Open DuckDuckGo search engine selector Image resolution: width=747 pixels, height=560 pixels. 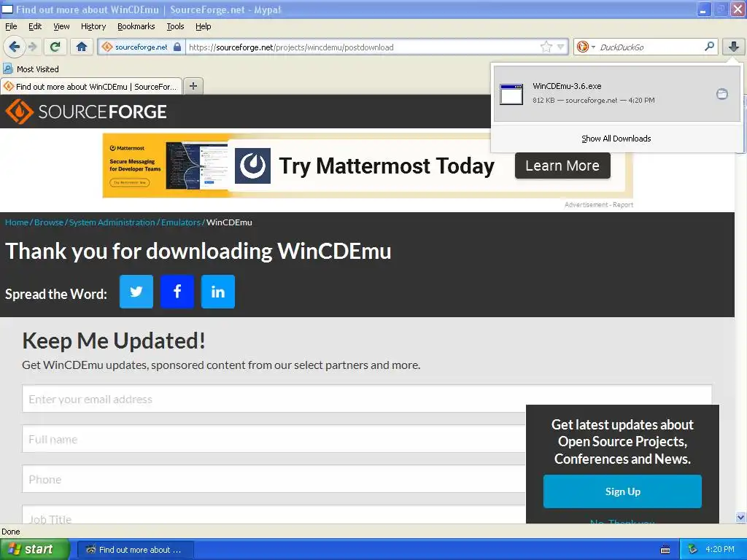click(586, 47)
